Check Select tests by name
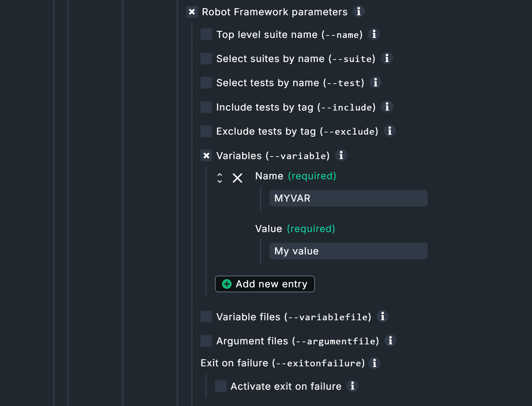The image size is (532, 406). click(206, 83)
